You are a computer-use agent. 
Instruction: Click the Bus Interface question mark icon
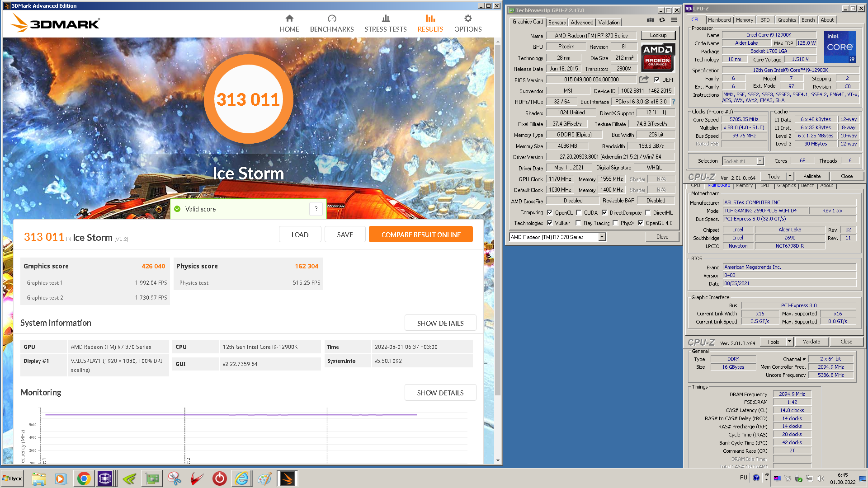(x=674, y=102)
